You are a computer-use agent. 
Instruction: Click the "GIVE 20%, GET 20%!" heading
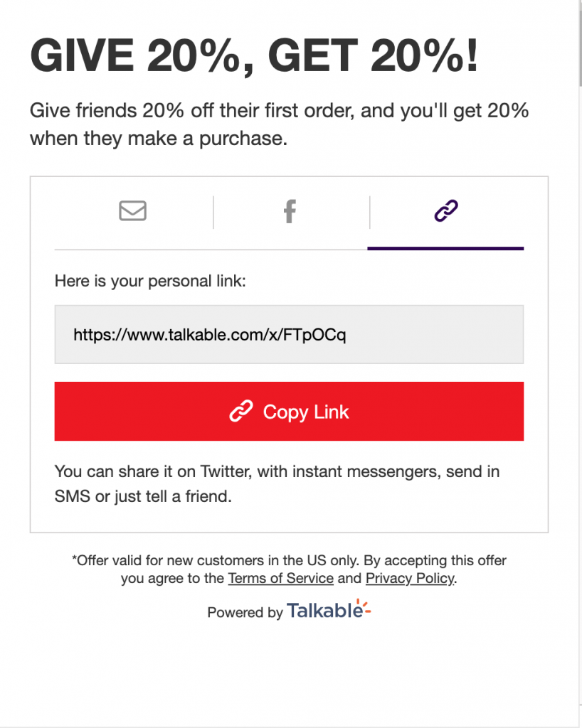(255, 58)
